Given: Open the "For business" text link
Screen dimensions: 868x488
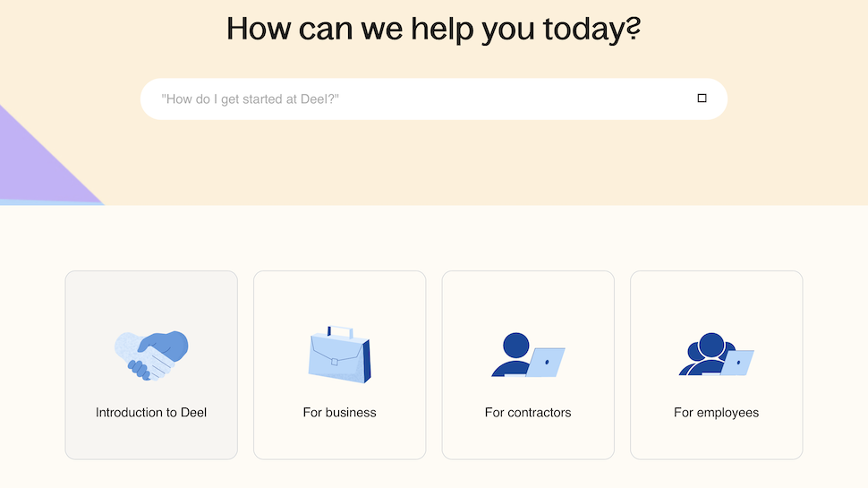Looking at the screenshot, I should click(339, 413).
